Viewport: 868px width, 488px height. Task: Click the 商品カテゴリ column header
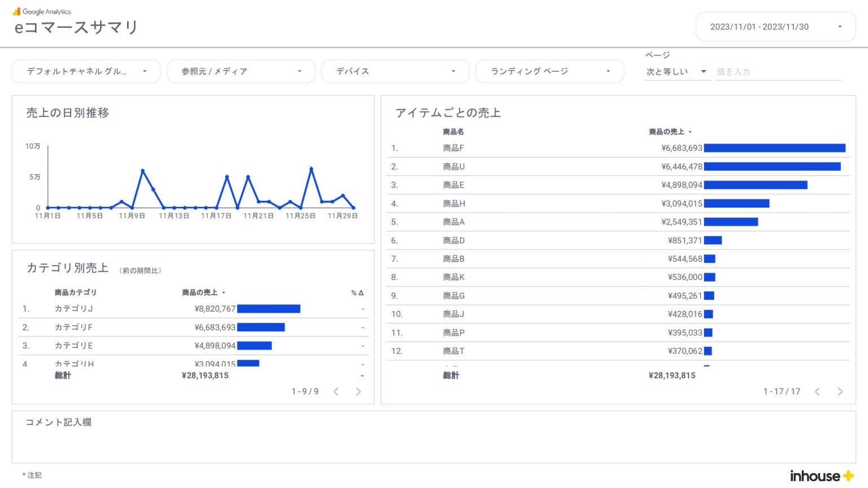[x=75, y=292]
